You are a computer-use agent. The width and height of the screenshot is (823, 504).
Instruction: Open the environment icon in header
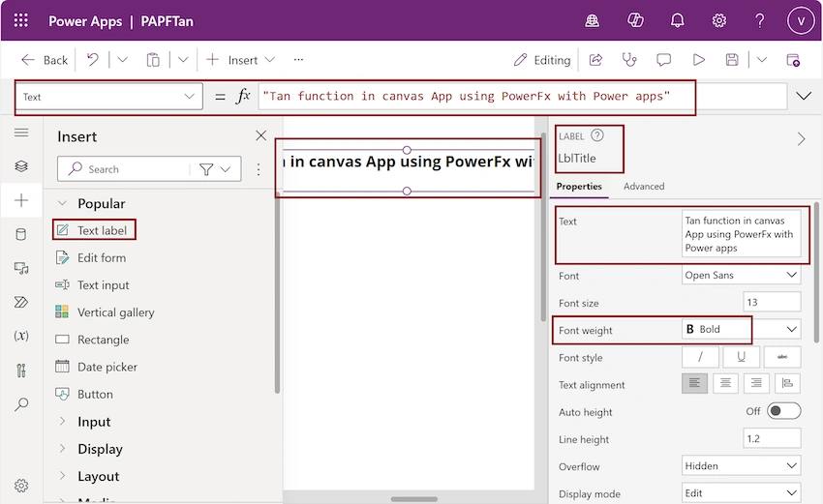click(x=592, y=20)
